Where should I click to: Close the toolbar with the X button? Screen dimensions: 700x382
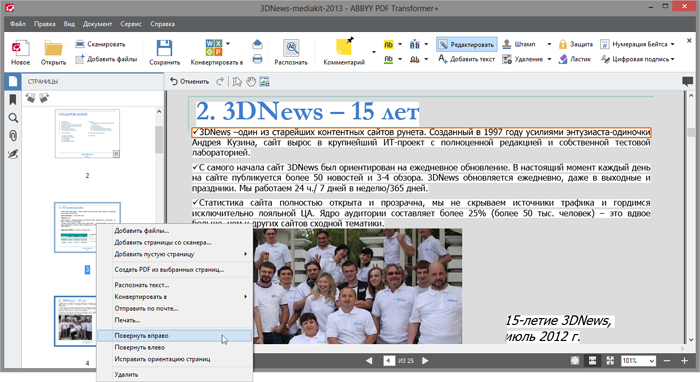[x=689, y=41]
